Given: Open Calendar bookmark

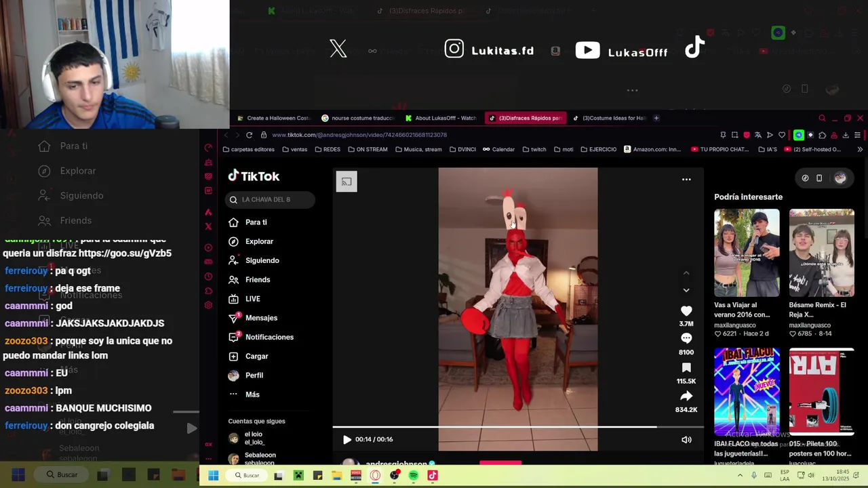Looking at the screenshot, I should coord(498,149).
